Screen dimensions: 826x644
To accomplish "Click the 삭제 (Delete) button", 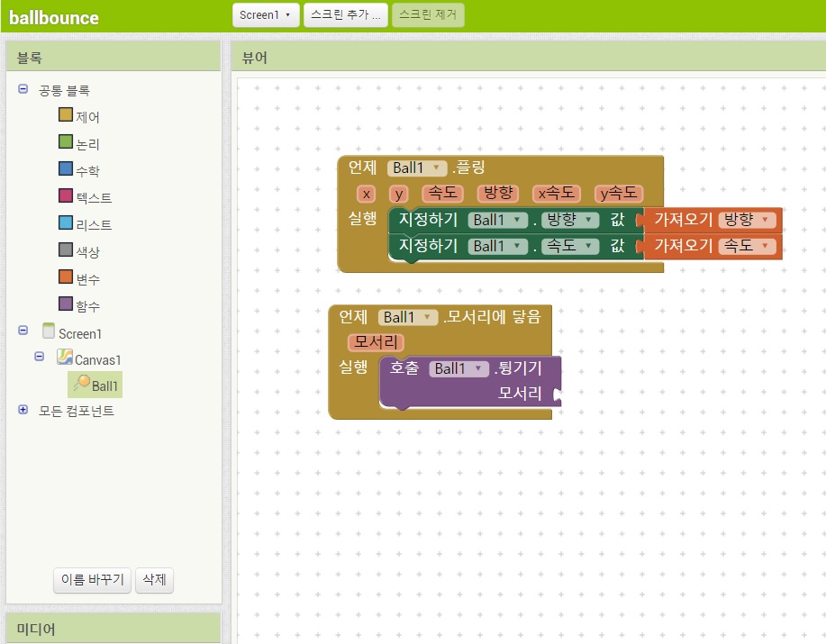I will (x=154, y=580).
